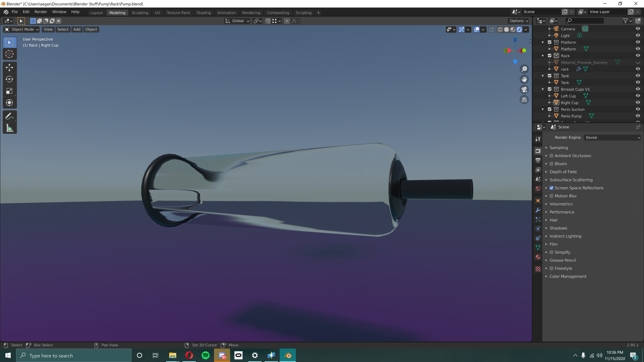Select the Cursor tool in the left toolbar
This screenshot has width=644, height=362.
(x=9, y=54)
